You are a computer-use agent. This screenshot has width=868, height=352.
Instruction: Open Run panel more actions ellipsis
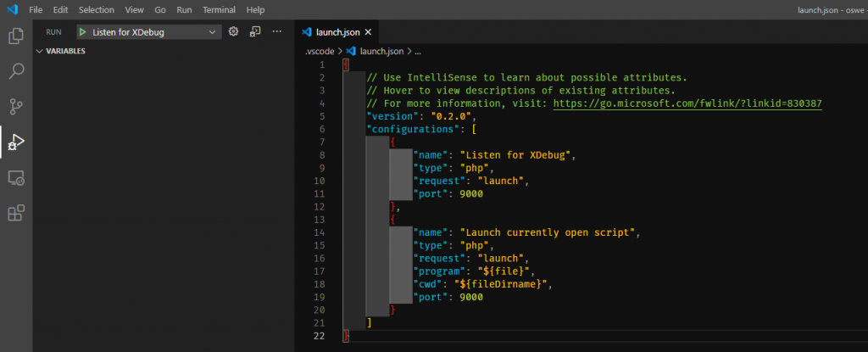pos(277,31)
